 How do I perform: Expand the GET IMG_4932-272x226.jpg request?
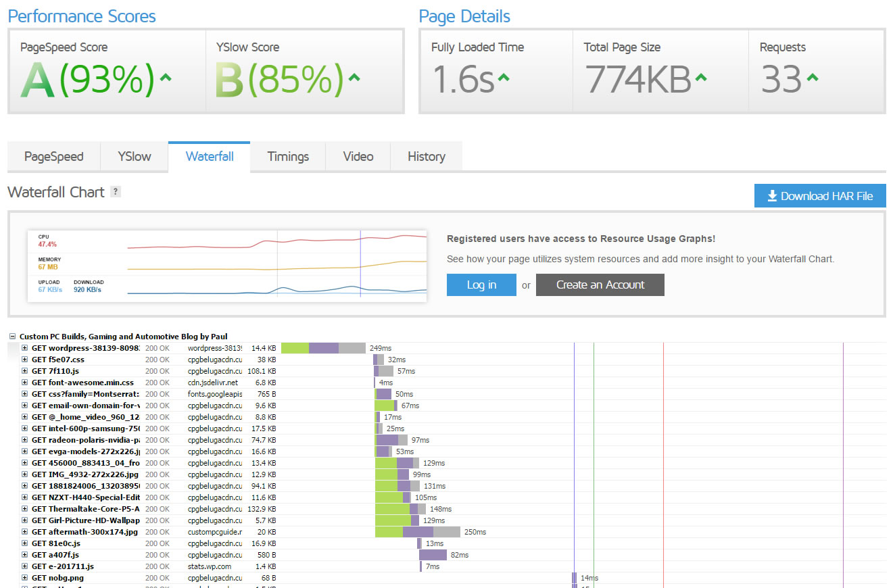point(25,474)
